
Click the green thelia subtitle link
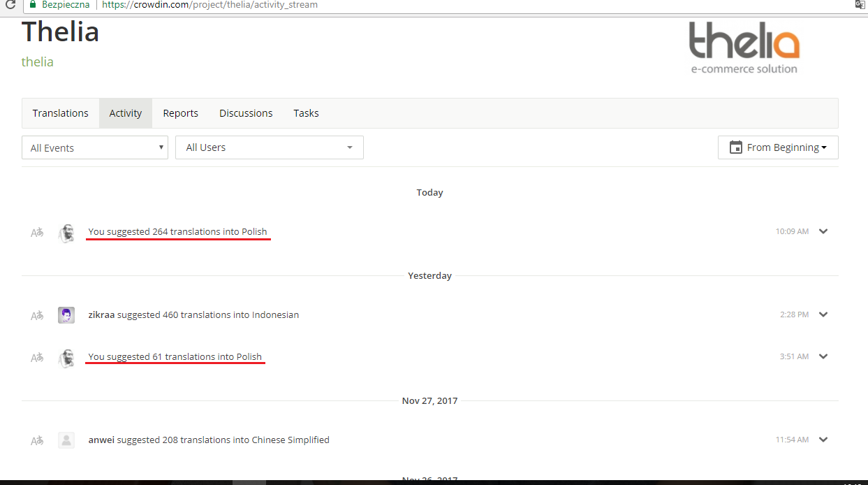click(38, 61)
